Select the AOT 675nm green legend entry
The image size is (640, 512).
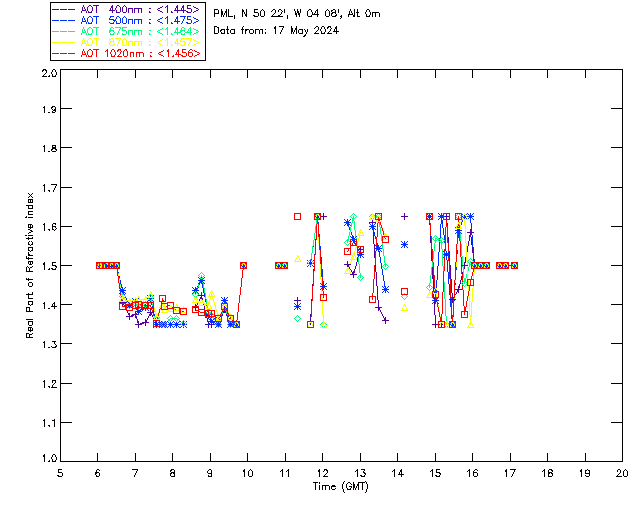pos(126,31)
